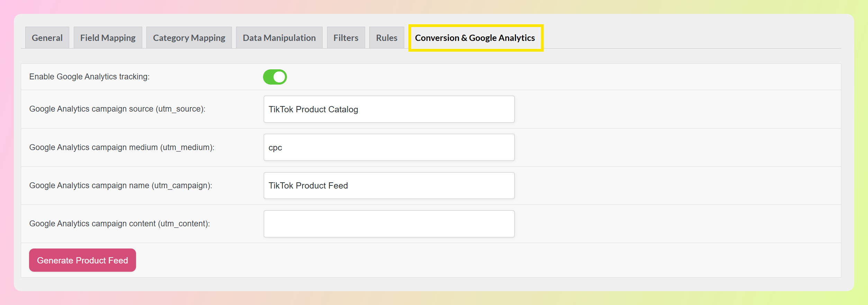Image resolution: width=868 pixels, height=305 pixels.
Task: Go to the Data Manipulation tab
Action: click(x=279, y=38)
